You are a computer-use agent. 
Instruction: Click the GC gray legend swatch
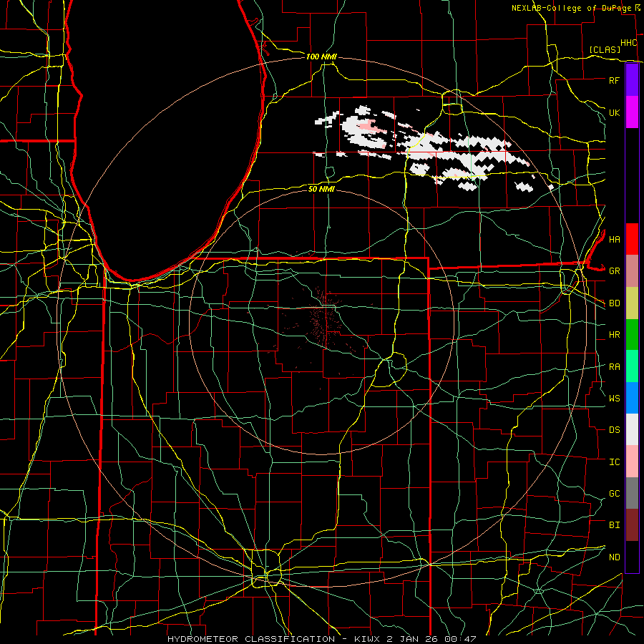pyautogui.click(x=632, y=493)
